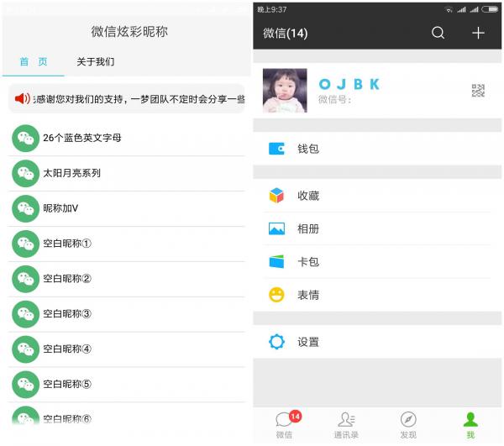
Task: Open the yellow smiley Stickers icon
Action: click(x=276, y=295)
